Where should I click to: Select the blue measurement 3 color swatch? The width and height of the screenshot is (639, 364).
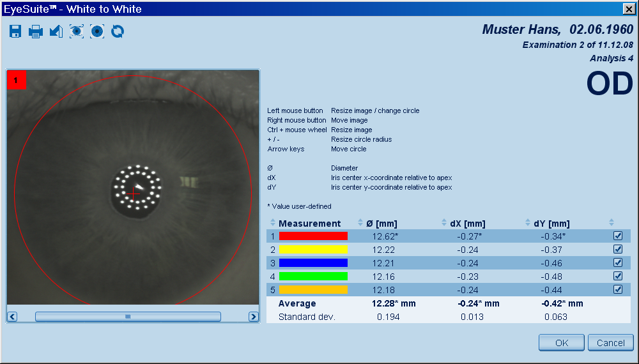[x=313, y=262]
